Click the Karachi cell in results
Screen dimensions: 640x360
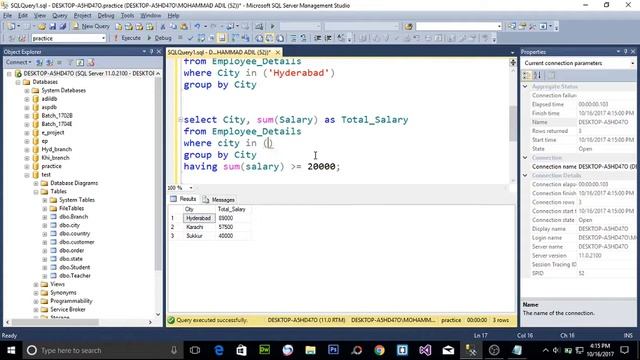pos(199,227)
